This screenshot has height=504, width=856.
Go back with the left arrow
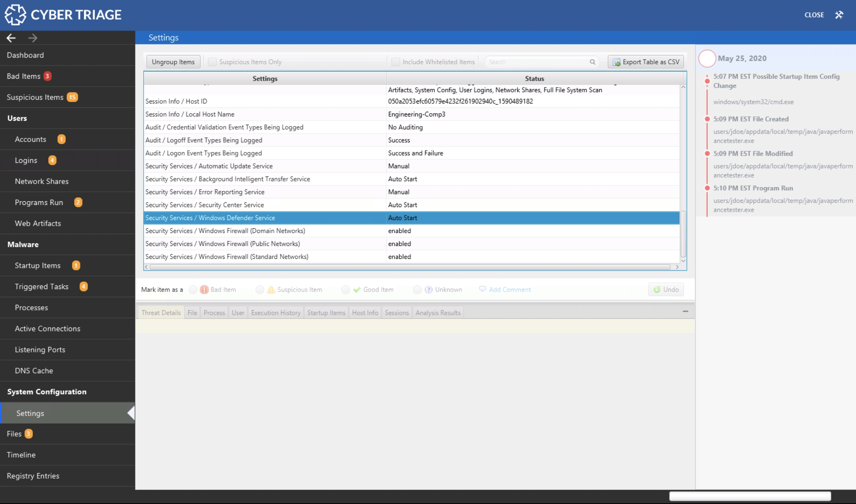[x=11, y=38]
